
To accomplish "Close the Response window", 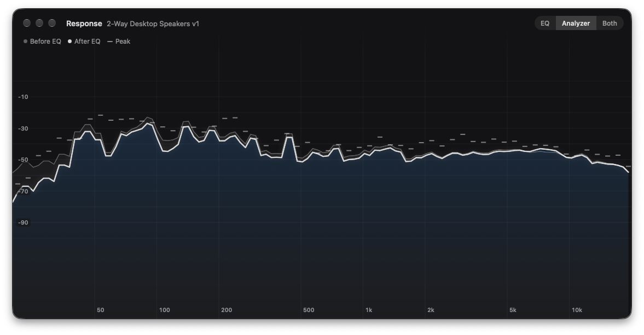I will (27, 23).
